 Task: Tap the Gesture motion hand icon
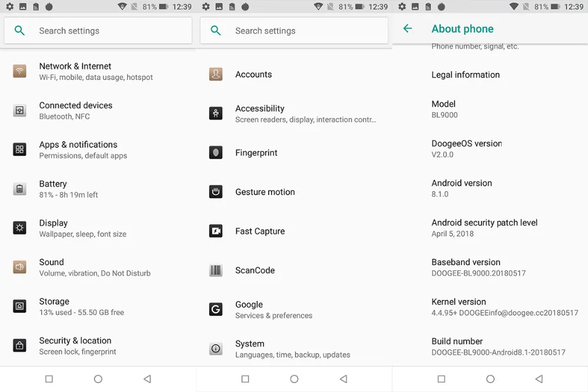tap(216, 192)
